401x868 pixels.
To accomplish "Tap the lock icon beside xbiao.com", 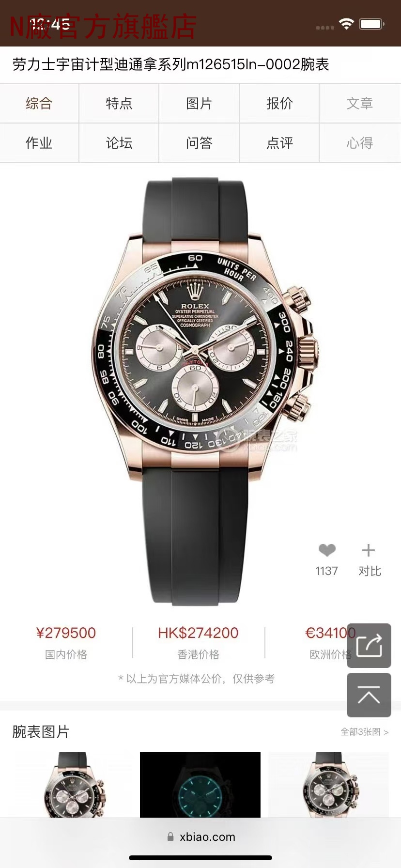I will coord(170,837).
